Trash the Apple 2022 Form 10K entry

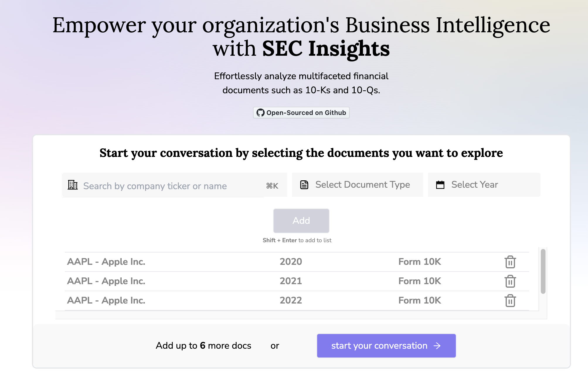pyautogui.click(x=510, y=301)
